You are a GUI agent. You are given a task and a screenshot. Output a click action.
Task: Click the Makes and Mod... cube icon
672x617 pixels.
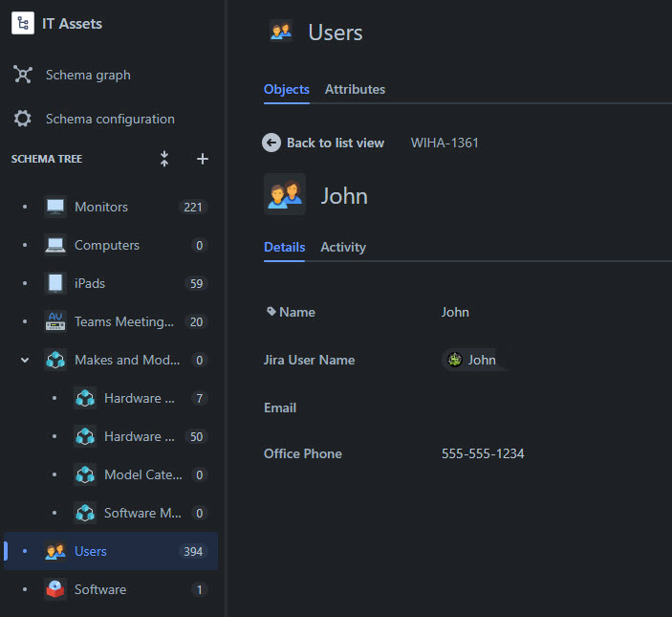(x=55, y=360)
